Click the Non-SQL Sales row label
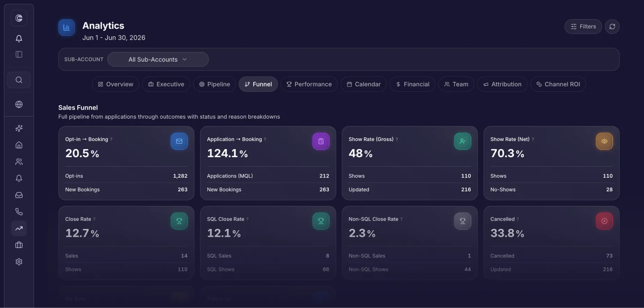 (x=367, y=256)
